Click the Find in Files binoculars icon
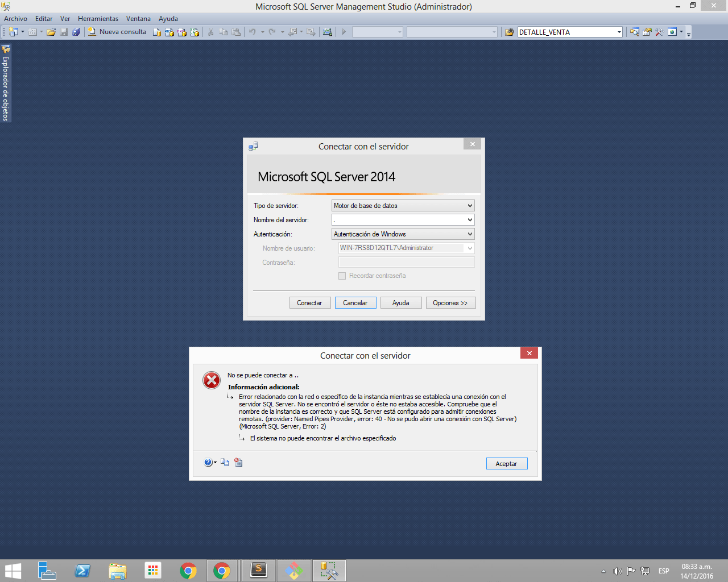 click(x=510, y=32)
